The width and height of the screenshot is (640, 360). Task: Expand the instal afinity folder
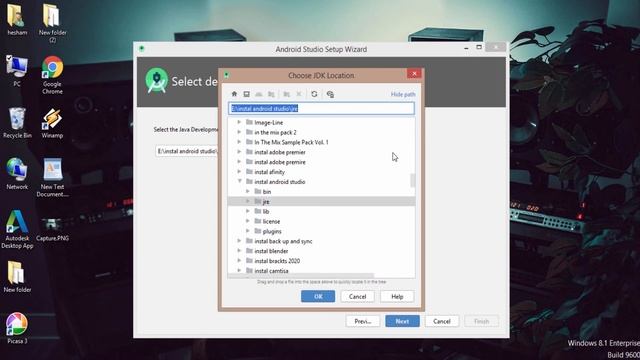point(240,171)
